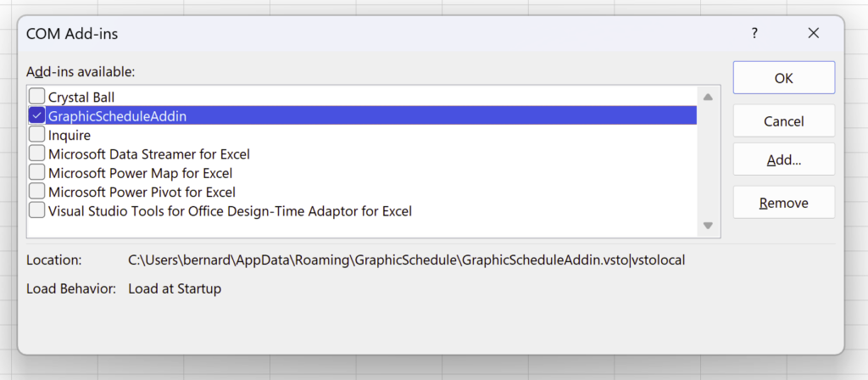This screenshot has width=868, height=380.
Task: Tick the Inquire add-in checkbox
Action: pos(37,135)
